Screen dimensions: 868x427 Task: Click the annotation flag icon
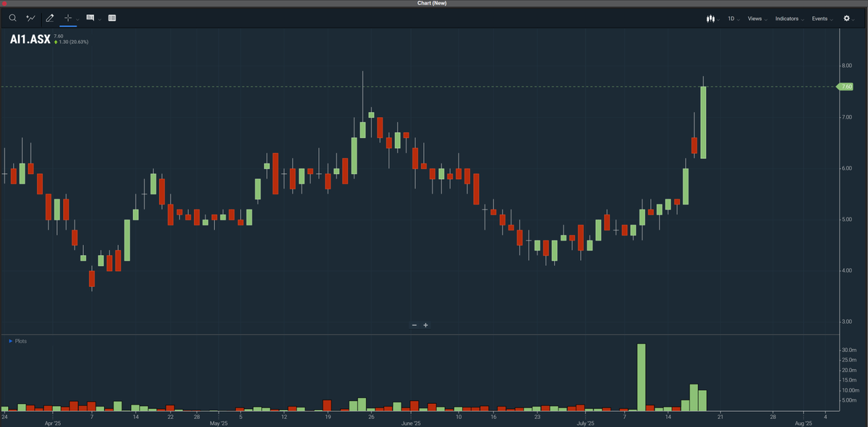pyautogui.click(x=90, y=18)
